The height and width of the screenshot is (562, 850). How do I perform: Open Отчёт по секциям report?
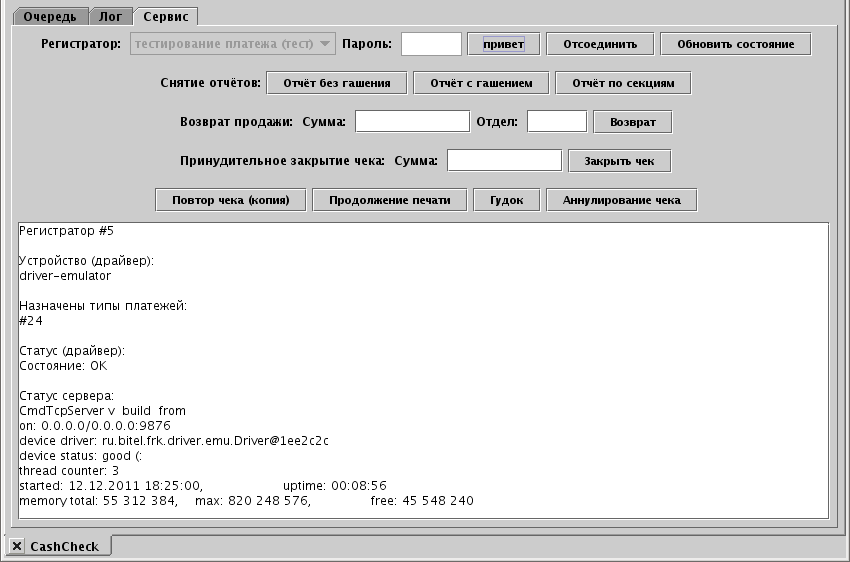tap(623, 82)
